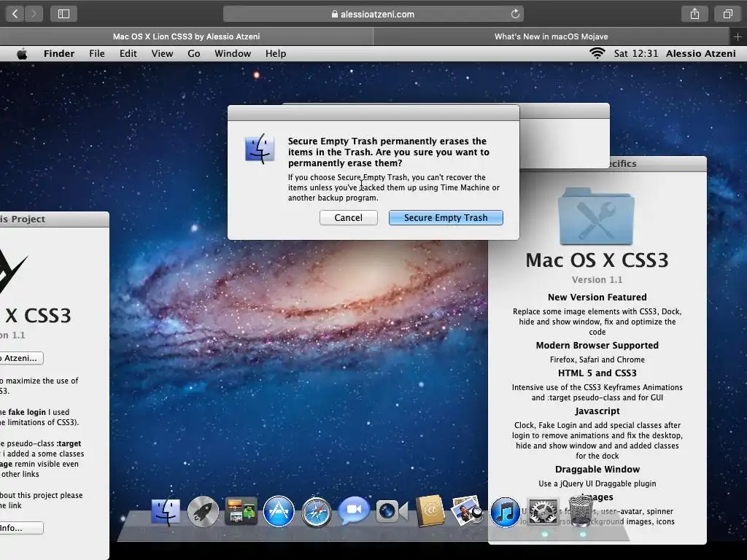Screen dimensions: 747x560
Task: Open System Preferences gear in dock
Action: click(543, 513)
